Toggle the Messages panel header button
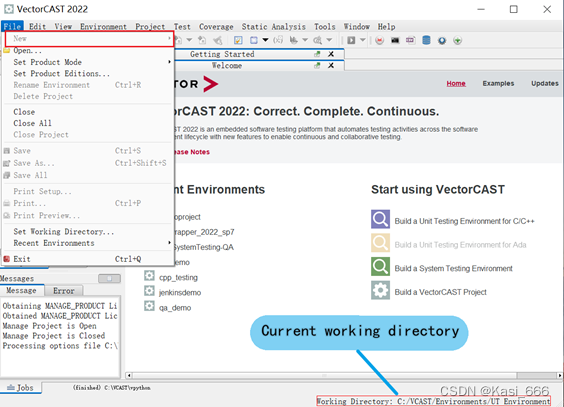 tap(109, 278)
